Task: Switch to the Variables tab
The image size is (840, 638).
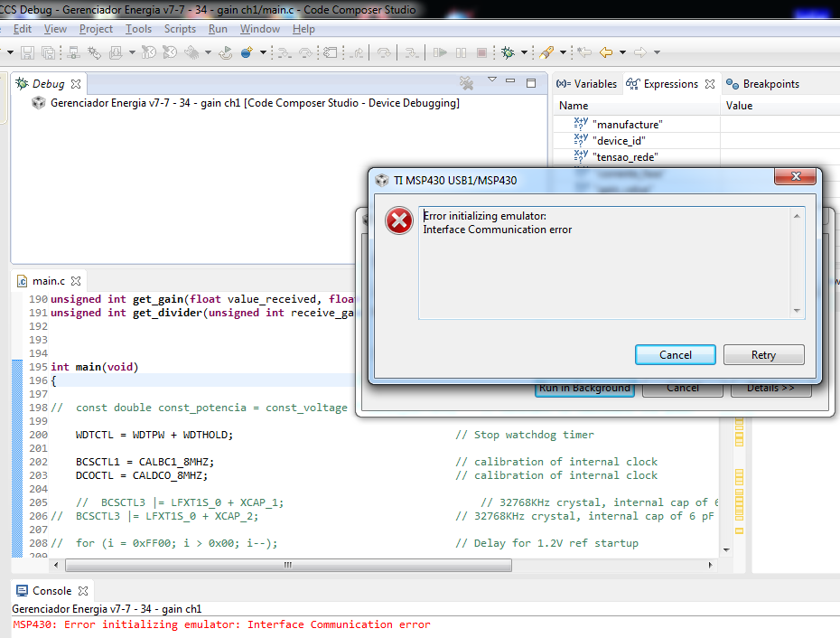Action: (586, 84)
